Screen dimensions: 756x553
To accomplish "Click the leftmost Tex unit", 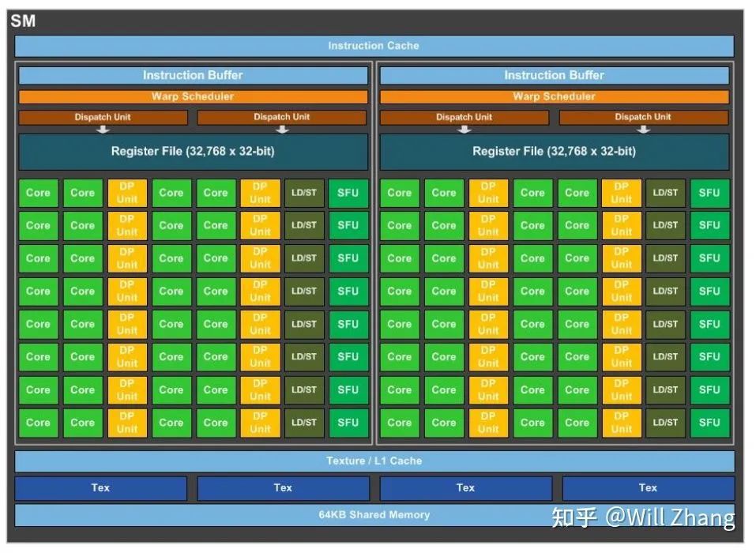I will point(101,488).
